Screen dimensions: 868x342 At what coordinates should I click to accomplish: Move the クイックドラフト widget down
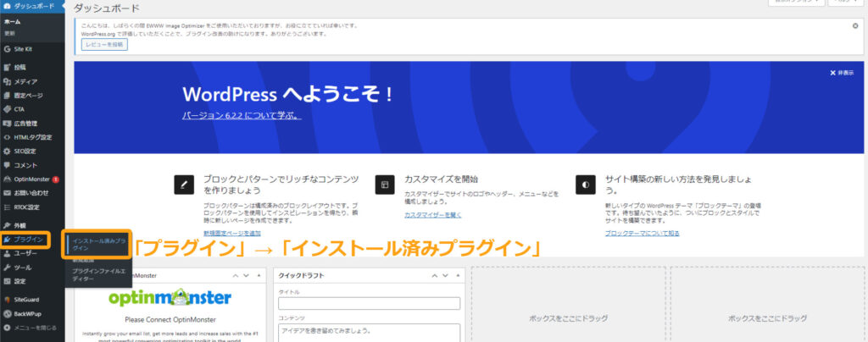[446, 275]
